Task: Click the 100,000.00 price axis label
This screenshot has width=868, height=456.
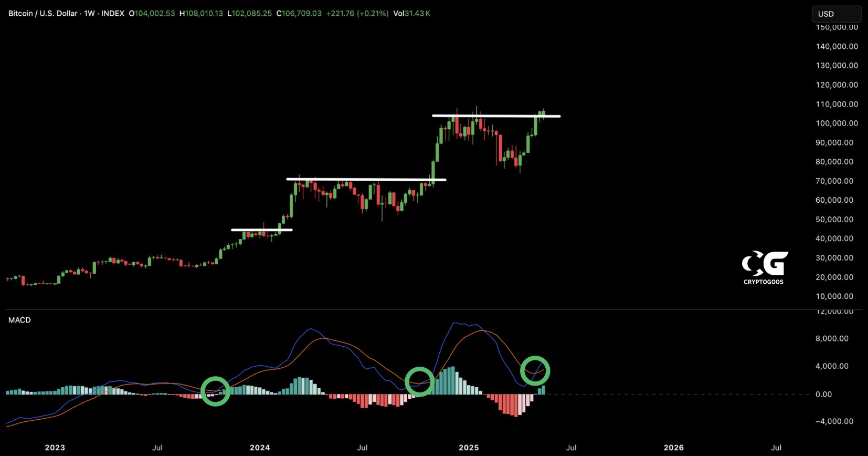Action: pos(837,123)
